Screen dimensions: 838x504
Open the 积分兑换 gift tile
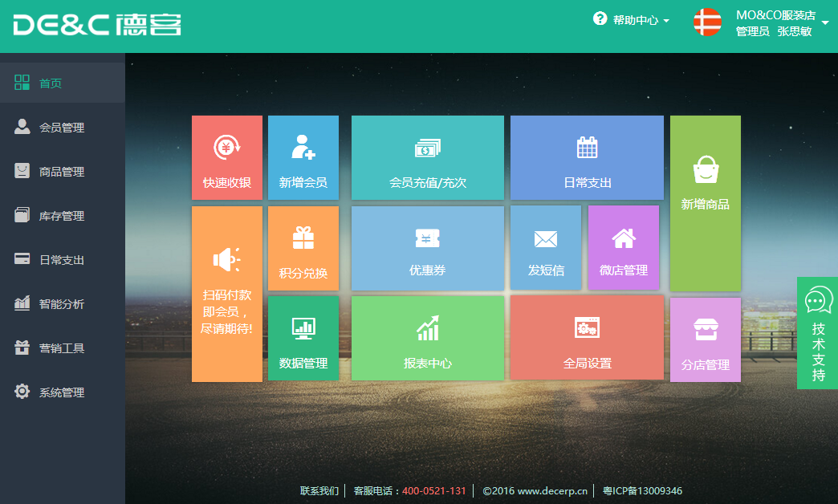tap(303, 249)
